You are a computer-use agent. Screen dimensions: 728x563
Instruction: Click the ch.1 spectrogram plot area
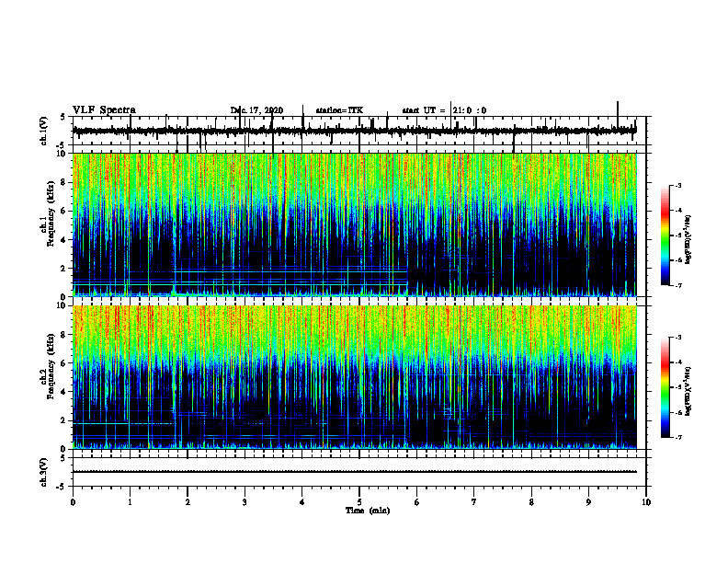[354, 224]
